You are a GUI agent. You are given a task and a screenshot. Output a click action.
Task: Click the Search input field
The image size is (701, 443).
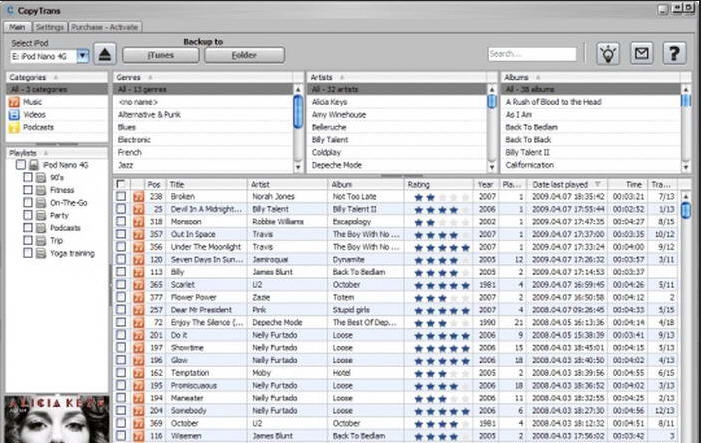click(x=532, y=54)
